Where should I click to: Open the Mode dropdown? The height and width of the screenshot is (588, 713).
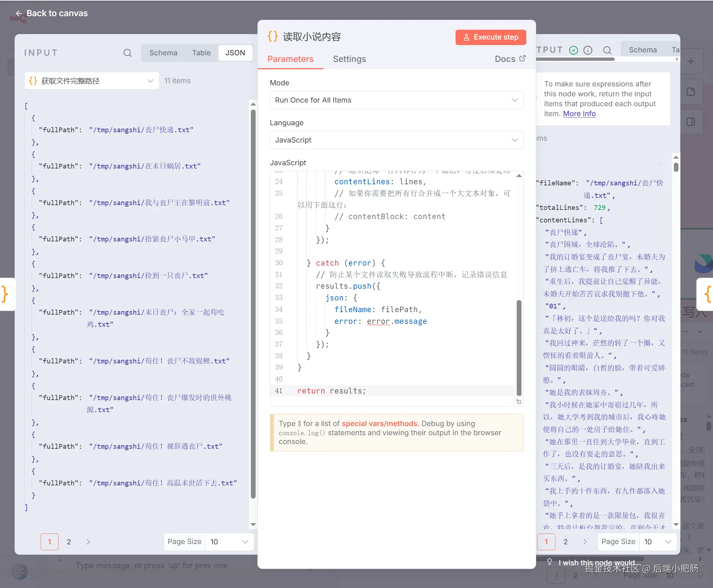tap(396, 100)
